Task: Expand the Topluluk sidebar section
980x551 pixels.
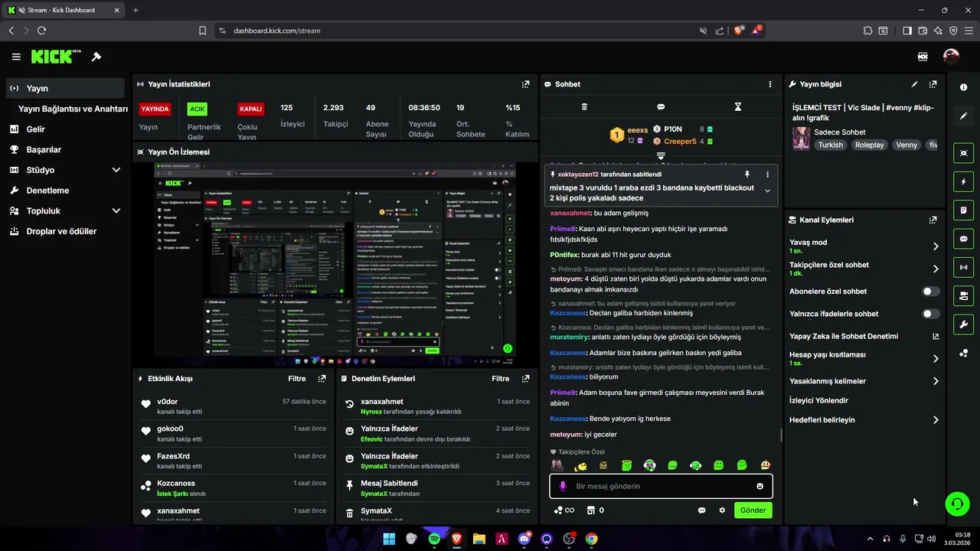Action: [116, 210]
